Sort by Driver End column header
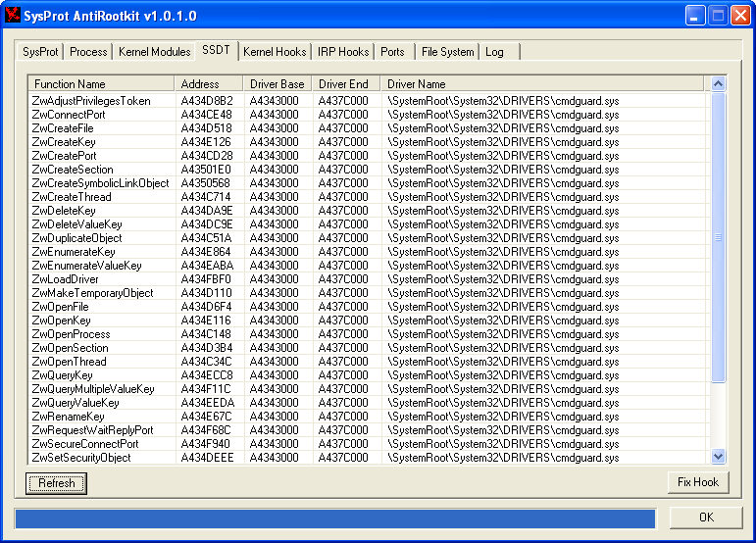Image resolution: width=756 pixels, height=543 pixels. click(x=346, y=84)
